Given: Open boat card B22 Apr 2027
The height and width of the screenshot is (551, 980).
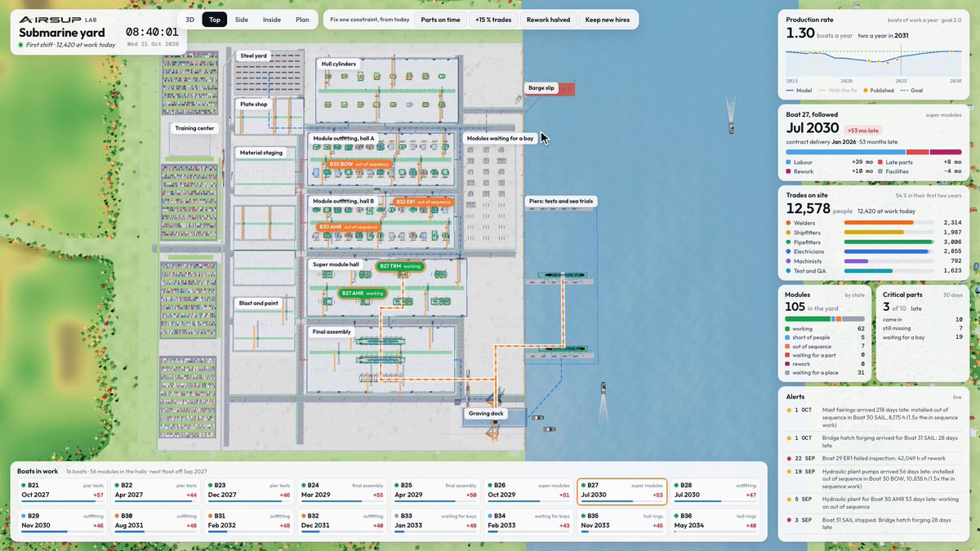Looking at the screenshot, I should (155, 491).
